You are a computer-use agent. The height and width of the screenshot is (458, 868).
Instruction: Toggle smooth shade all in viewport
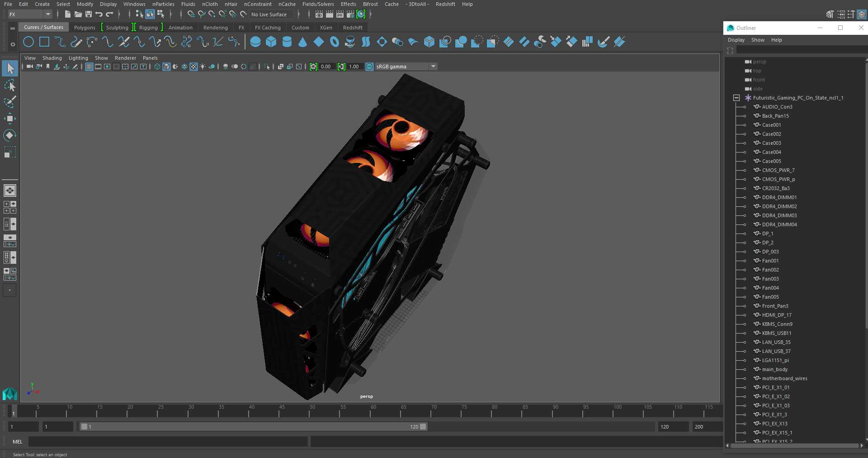pyautogui.click(x=166, y=67)
